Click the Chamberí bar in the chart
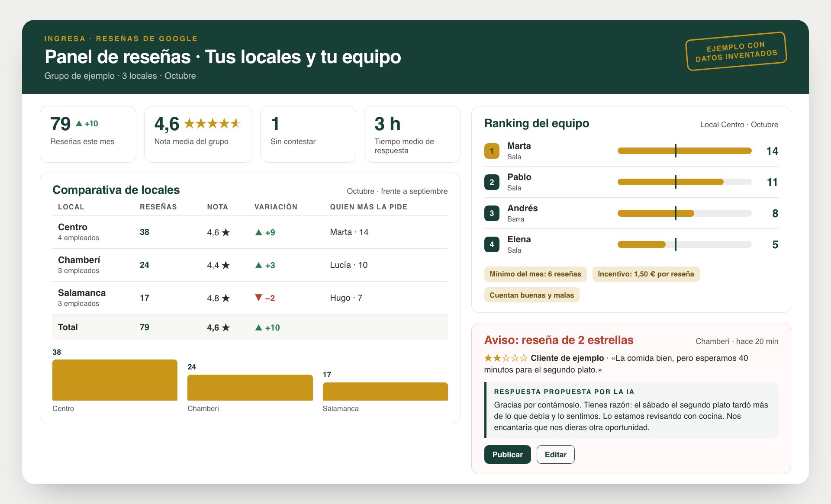Image resolution: width=831 pixels, height=504 pixels. [x=250, y=388]
